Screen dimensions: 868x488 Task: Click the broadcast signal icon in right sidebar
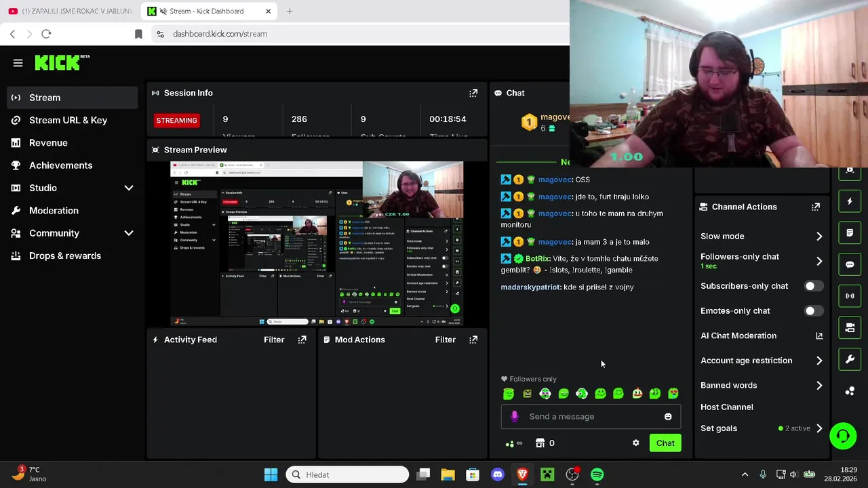(x=850, y=296)
